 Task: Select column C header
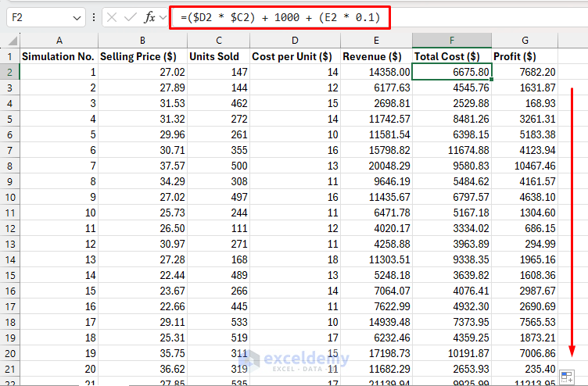pos(219,41)
